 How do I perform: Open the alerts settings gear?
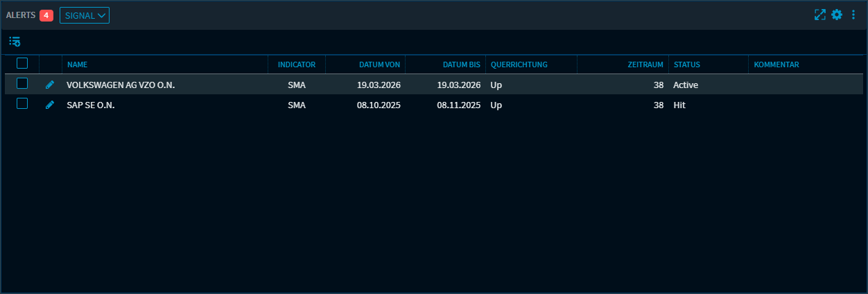[837, 15]
